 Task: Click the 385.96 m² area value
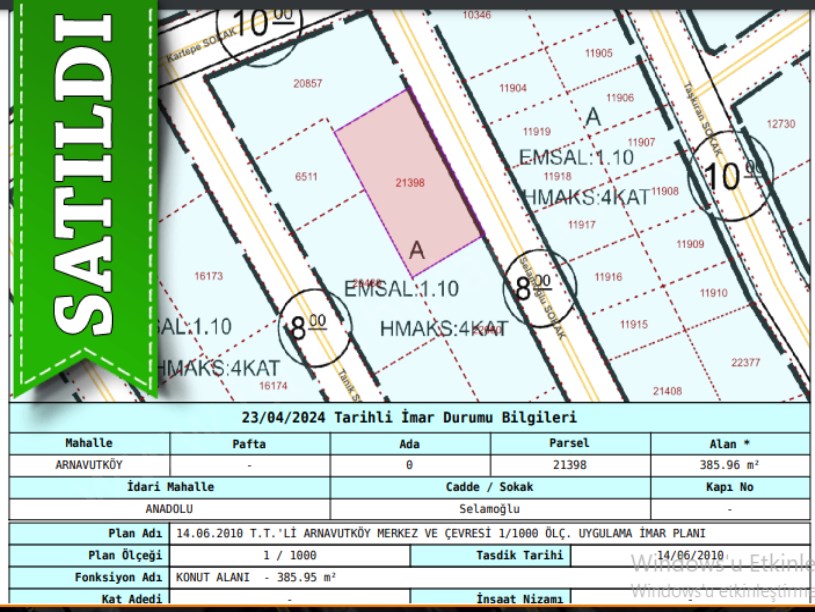coord(729,465)
